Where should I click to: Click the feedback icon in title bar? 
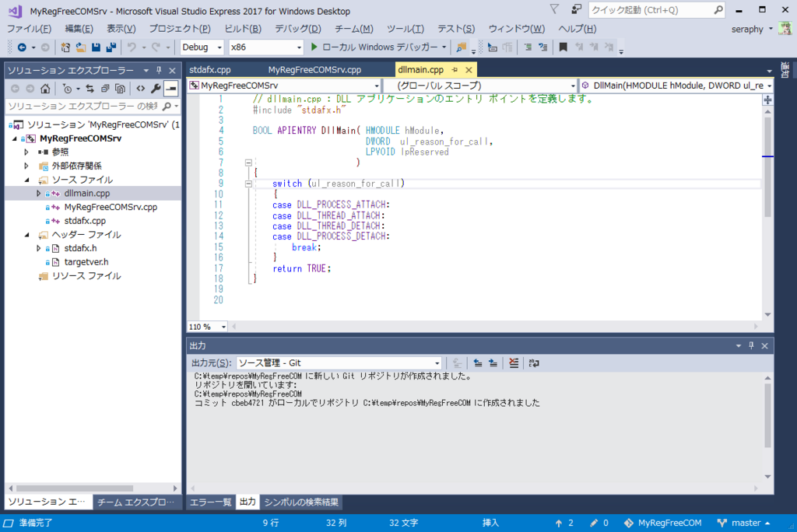click(576, 9)
